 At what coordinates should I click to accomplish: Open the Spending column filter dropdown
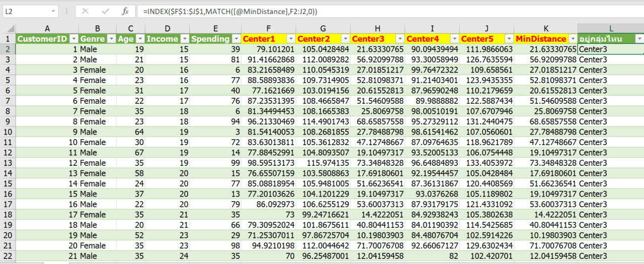coord(236,39)
